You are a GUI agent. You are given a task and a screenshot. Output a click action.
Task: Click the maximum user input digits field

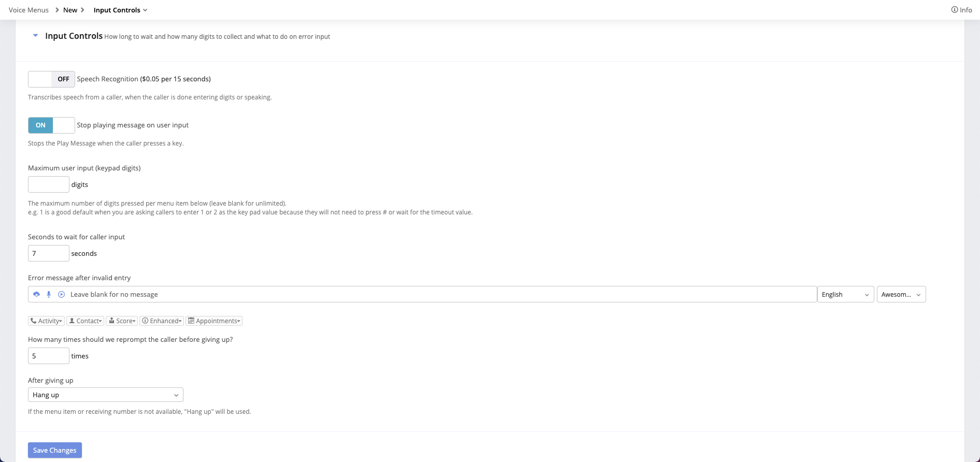tap(49, 184)
